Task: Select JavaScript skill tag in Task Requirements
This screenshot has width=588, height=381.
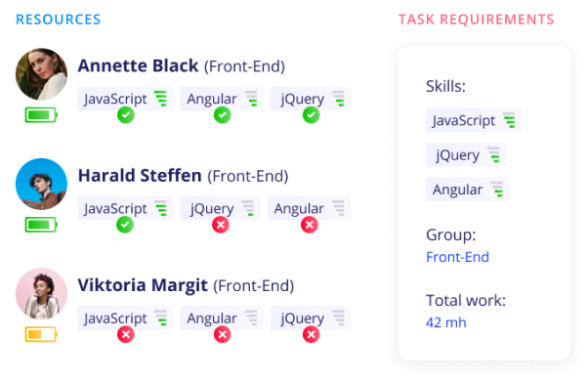Action: (x=474, y=120)
